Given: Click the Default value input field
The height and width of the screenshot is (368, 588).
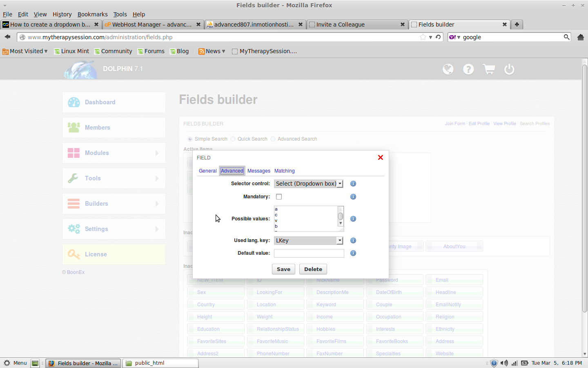Looking at the screenshot, I should (309, 253).
